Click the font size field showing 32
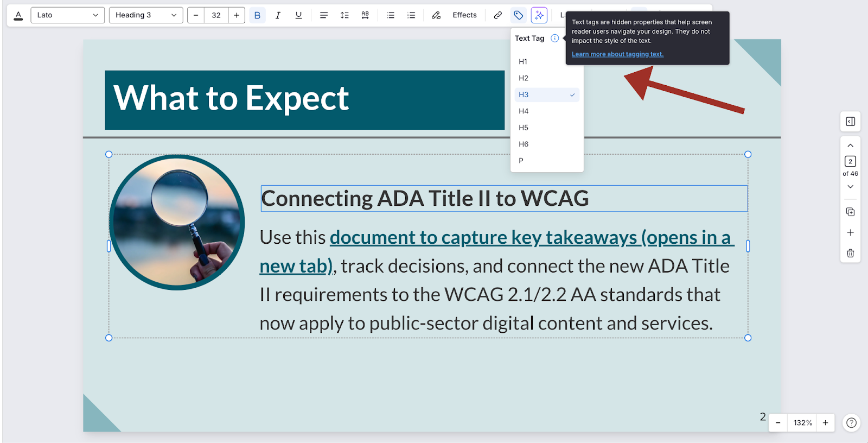 coord(216,15)
